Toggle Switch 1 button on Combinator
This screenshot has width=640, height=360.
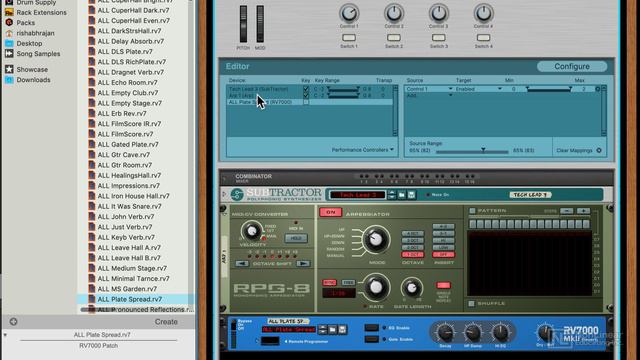click(349, 38)
